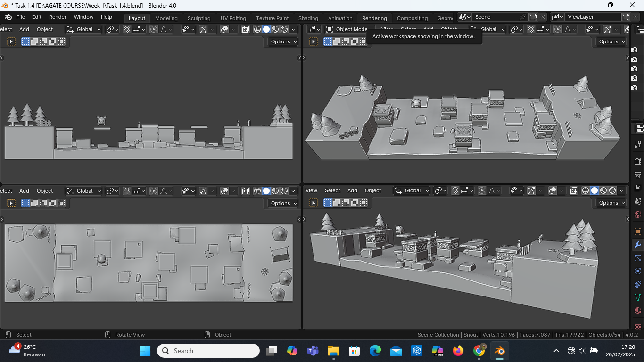Open the Object properties orange square tab
Screen dimensions: 644x362
point(637,231)
